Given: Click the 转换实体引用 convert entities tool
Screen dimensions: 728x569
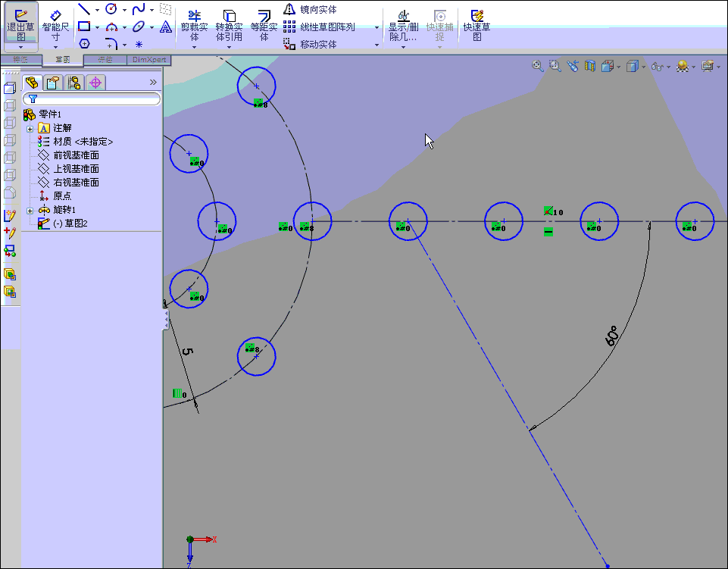Looking at the screenshot, I should [229, 26].
